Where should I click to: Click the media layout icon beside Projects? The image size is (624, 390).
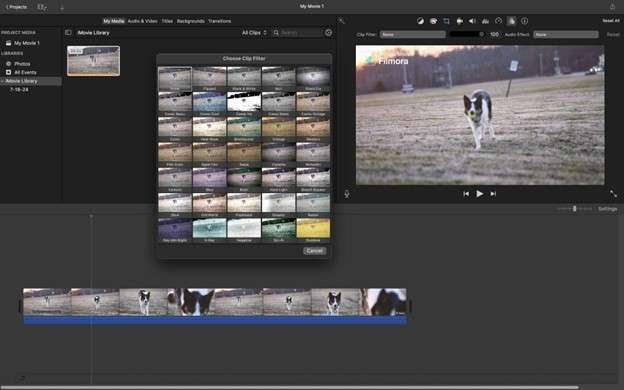pyautogui.click(x=41, y=7)
